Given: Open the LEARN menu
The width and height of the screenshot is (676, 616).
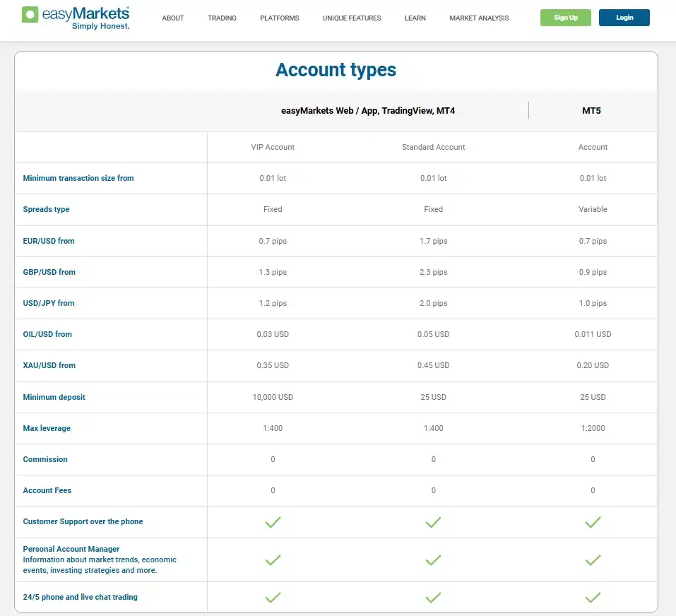Looking at the screenshot, I should tap(415, 18).
